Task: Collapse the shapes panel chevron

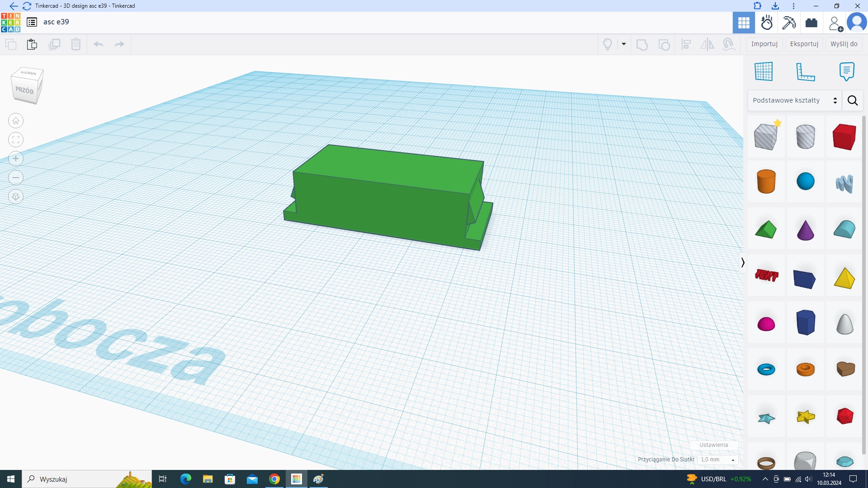Action: [743, 263]
